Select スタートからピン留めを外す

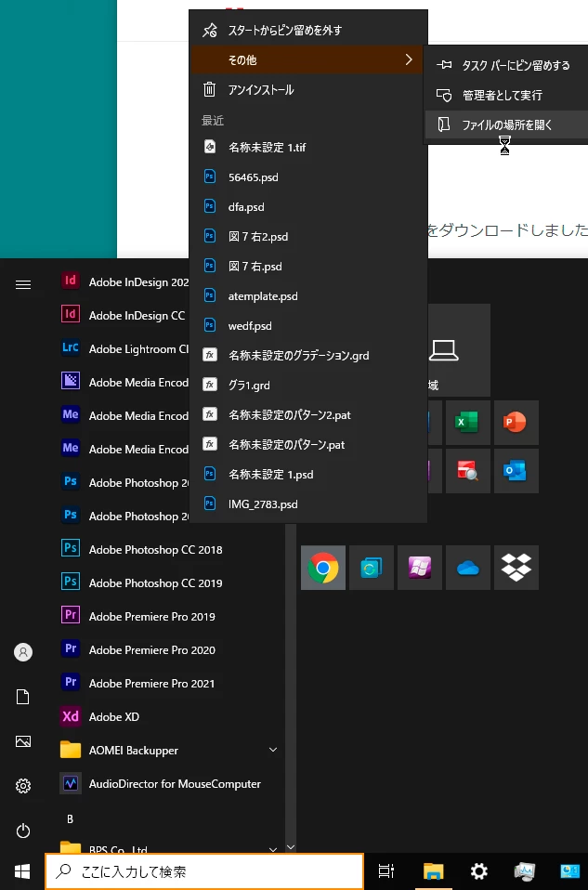[308, 30]
